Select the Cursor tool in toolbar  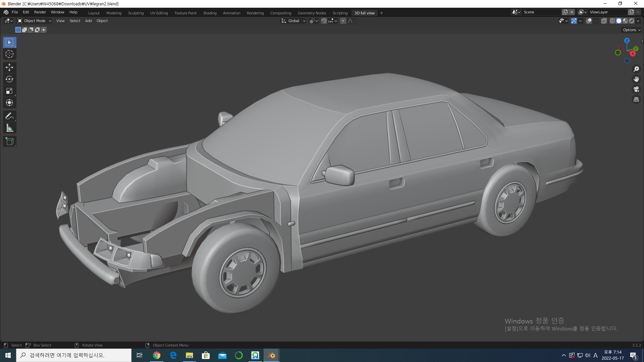(9, 54)
